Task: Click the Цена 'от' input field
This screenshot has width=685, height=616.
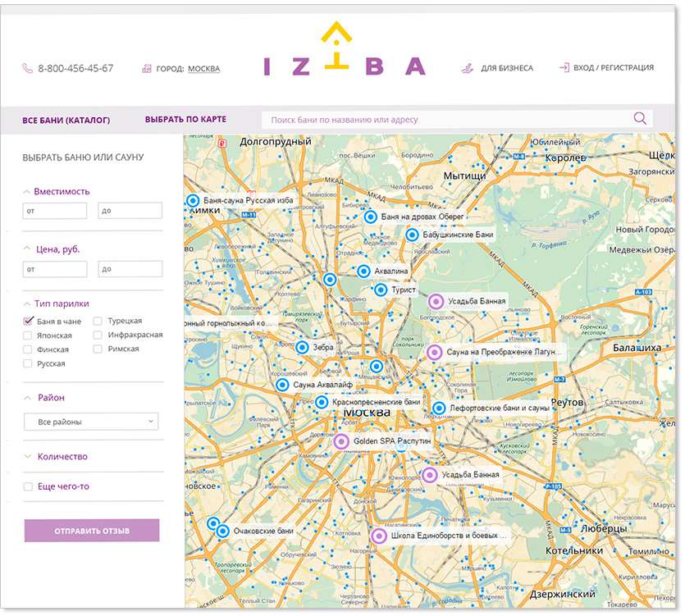Action: (x=55, y=269)
